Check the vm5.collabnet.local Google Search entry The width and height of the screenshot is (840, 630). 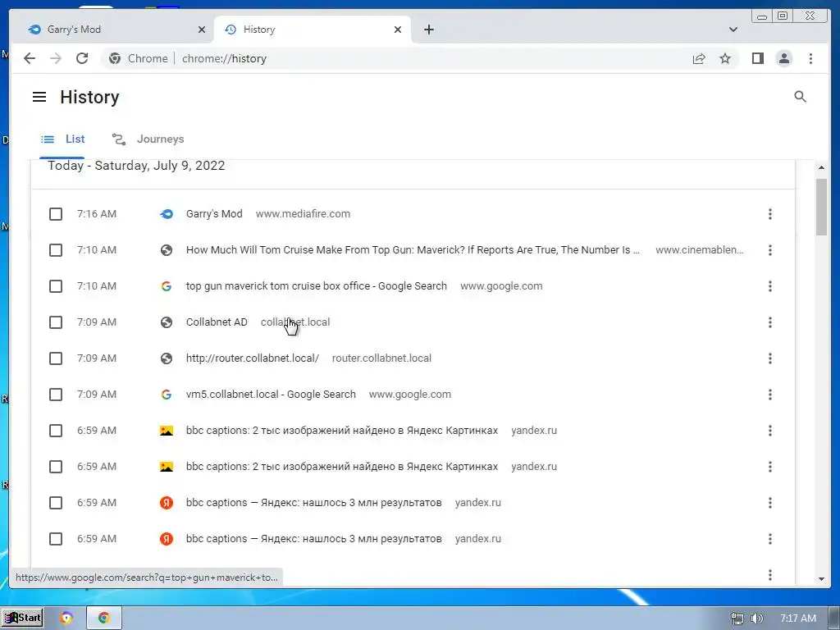56,395
